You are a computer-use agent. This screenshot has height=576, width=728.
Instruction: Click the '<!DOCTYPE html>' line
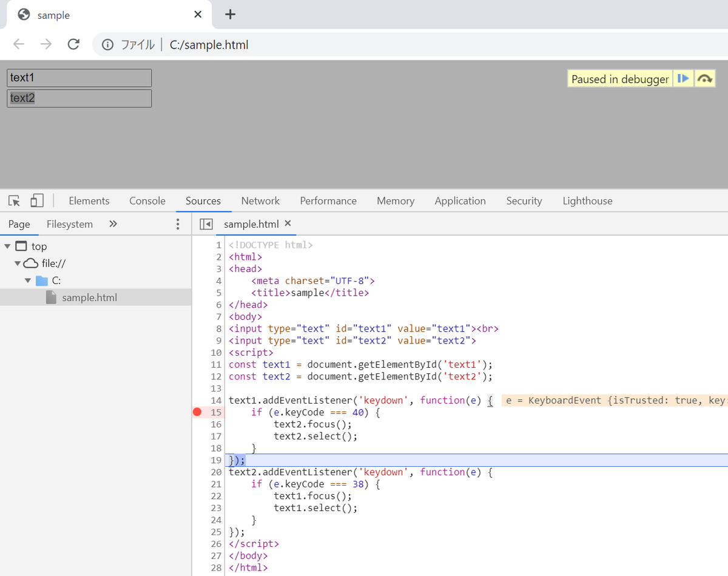(271, 245)
